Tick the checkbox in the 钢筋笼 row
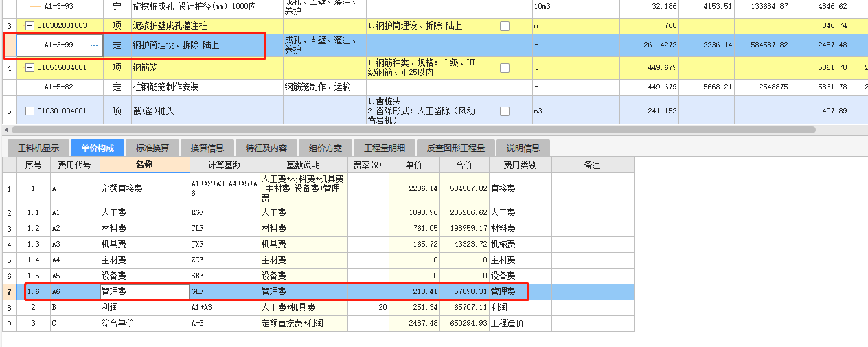 pyautogui.click(x=505, y=68)
